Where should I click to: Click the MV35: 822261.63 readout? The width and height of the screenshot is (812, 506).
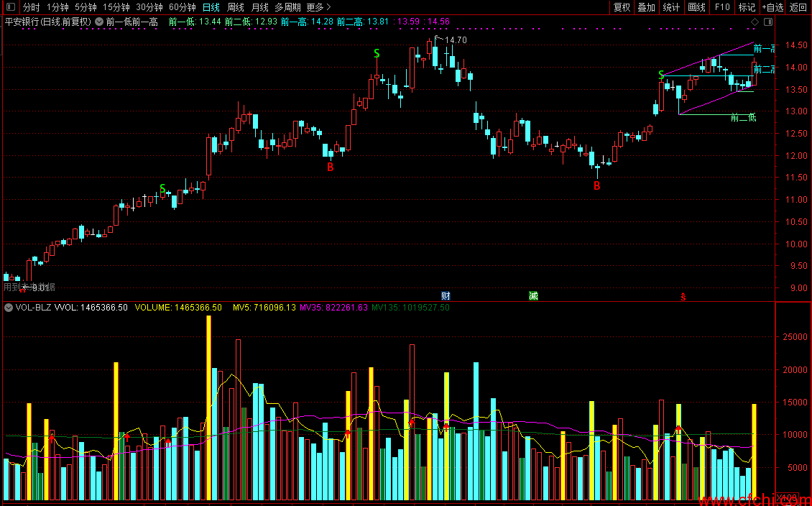pyautogui.click(x=333, y=308)
